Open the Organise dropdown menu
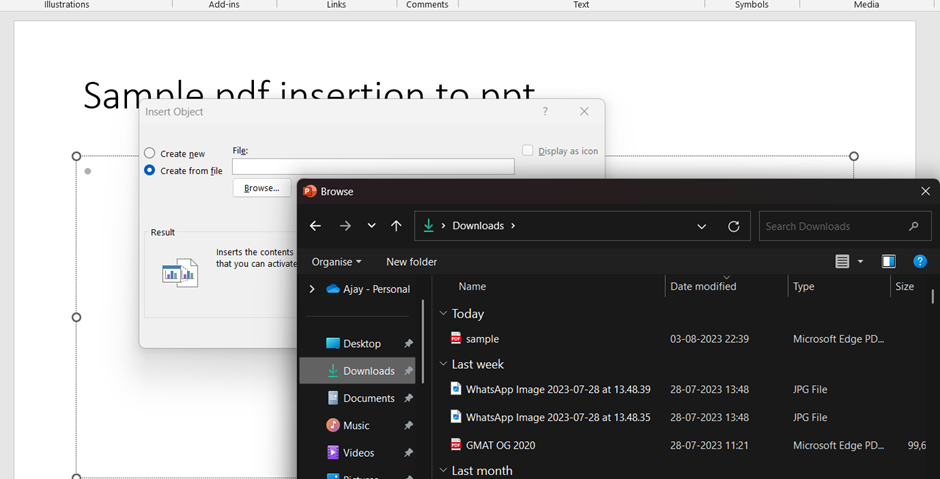This screenshot has height=479, width=940. click(x=336, y=262)
